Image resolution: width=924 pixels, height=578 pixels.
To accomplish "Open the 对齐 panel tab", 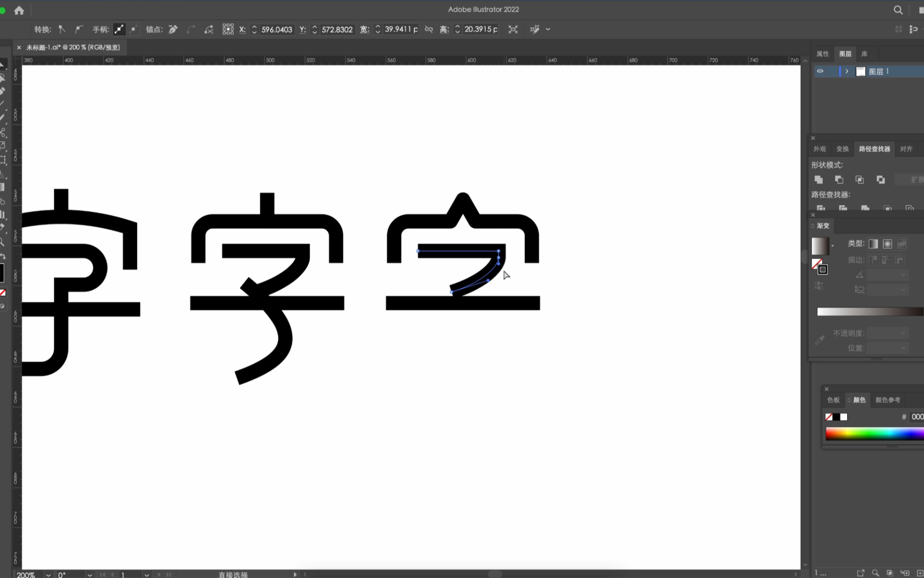I will coord(906,149).
